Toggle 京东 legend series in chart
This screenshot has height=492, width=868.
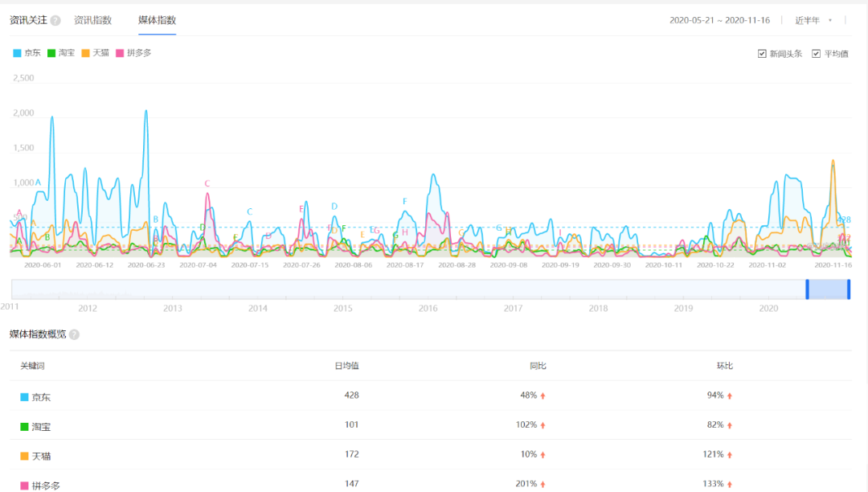27,52
